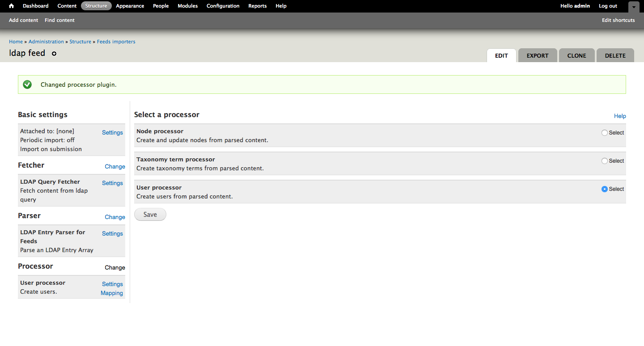
Task: Switch to the CLONE tab
Action: [577, 55]
